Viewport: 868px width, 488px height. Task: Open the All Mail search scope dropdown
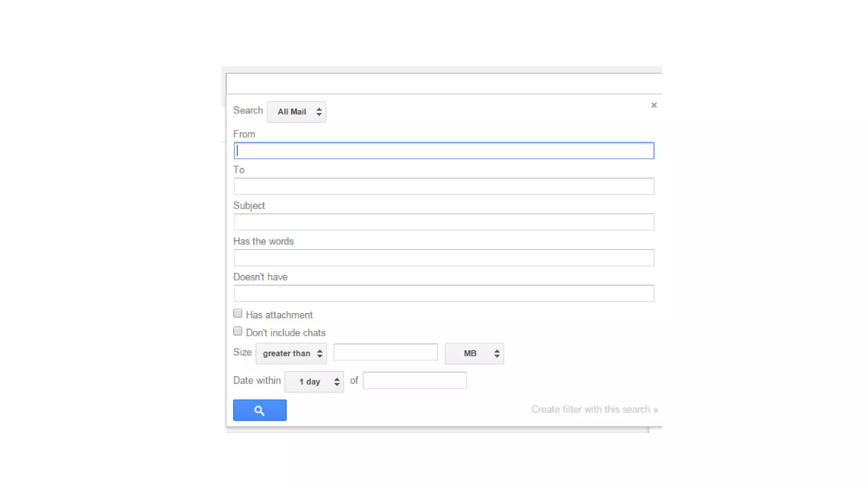coord(296,112)
